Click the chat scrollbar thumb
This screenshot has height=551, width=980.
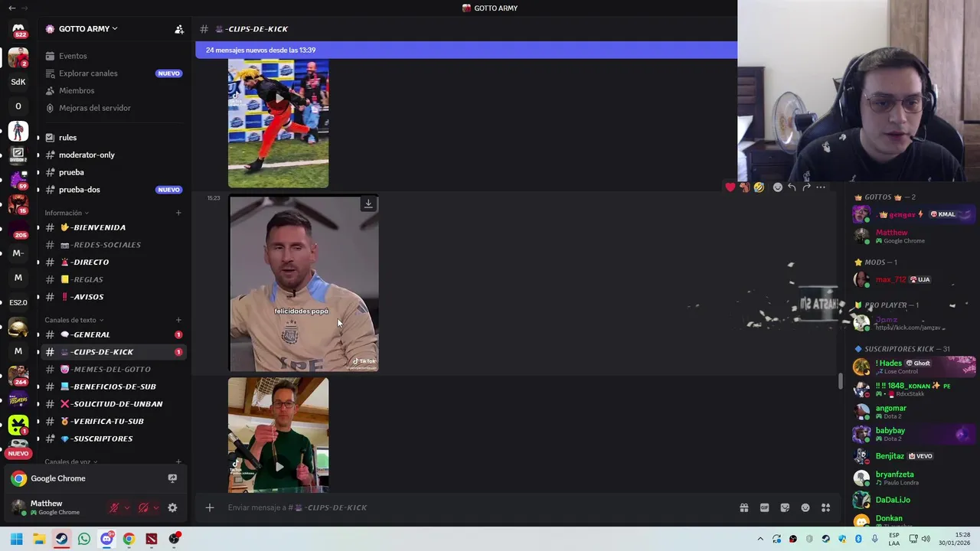pyautogui.click(x=841, y=381)
